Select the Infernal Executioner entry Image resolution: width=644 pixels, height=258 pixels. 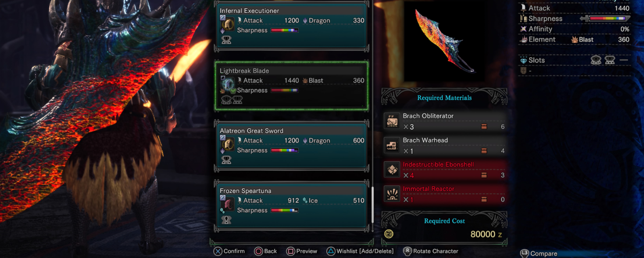[291, 26]
